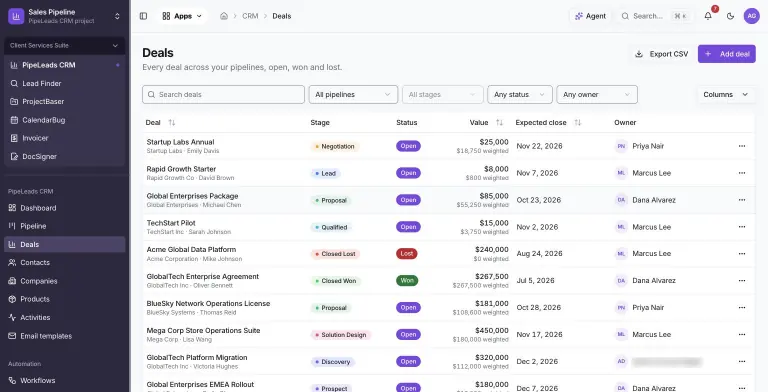Open the Contacts page
Image resolution: width=768 pixels, height=392 pixels.
click(x=64, y=263)
